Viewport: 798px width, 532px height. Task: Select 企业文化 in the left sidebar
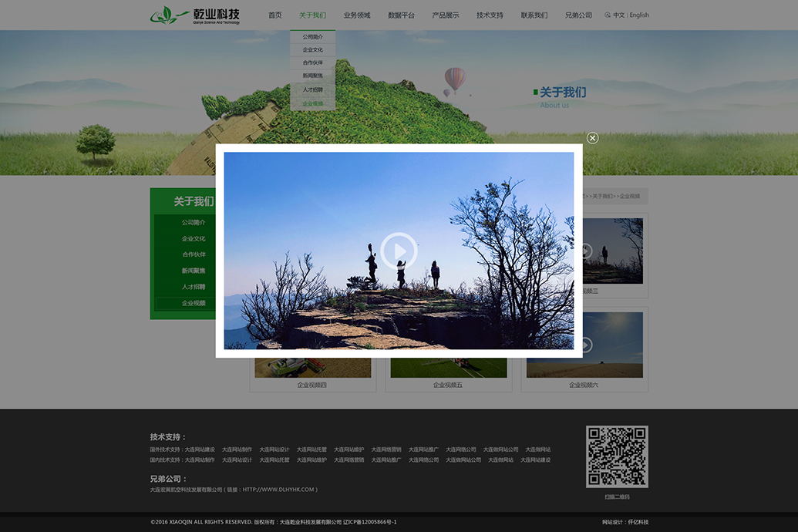tap(194, 238)
